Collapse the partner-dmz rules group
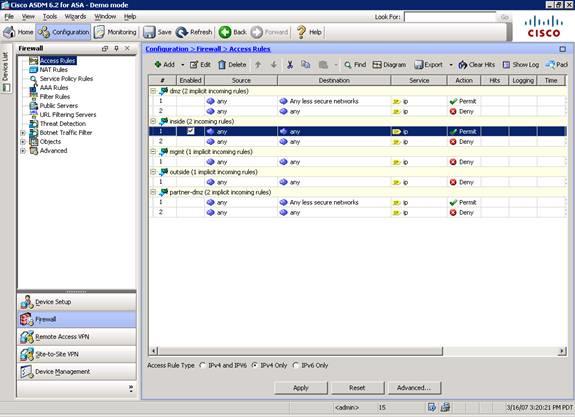575x417 pixels. coord(153,192)
